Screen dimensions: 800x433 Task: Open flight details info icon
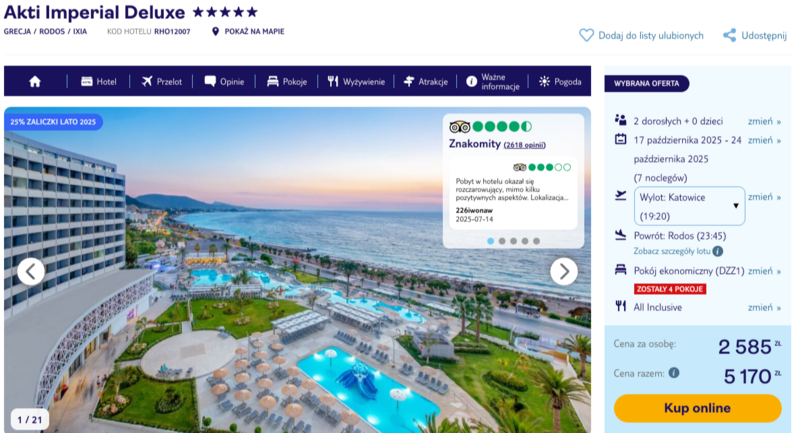717,251
